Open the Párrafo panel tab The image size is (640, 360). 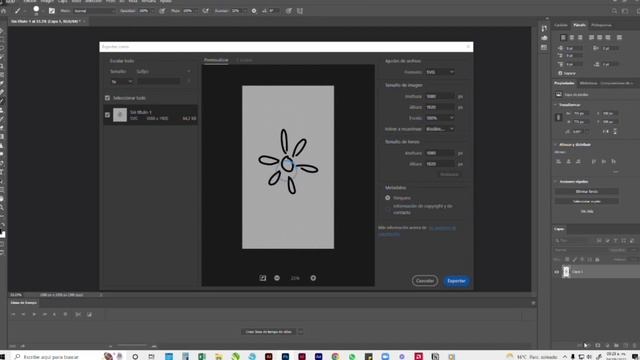coord(579,25)
